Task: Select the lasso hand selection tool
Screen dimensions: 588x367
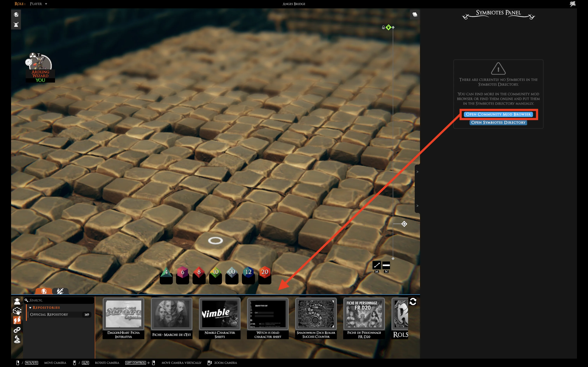Action: coord(17,311)
